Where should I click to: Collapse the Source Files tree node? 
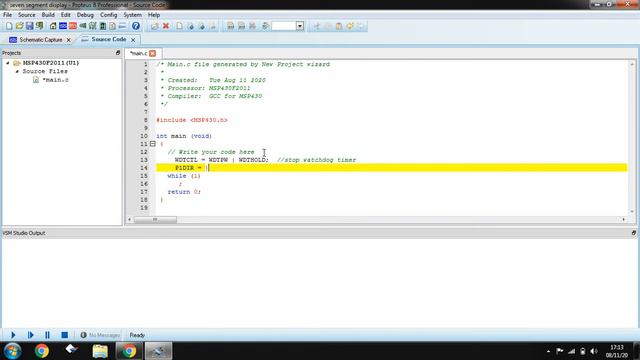(17, 71)
